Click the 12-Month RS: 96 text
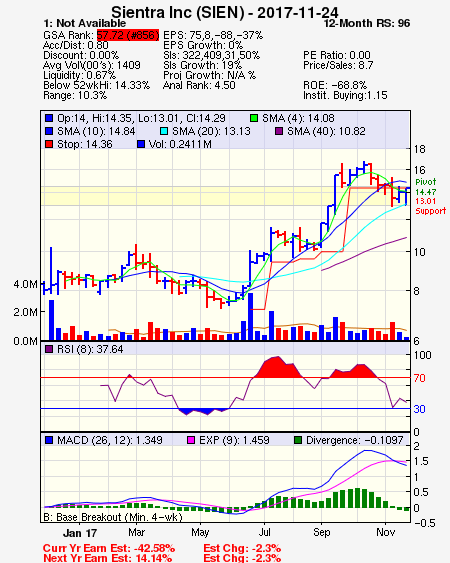450x563 pixels. (x=367, y=23)
